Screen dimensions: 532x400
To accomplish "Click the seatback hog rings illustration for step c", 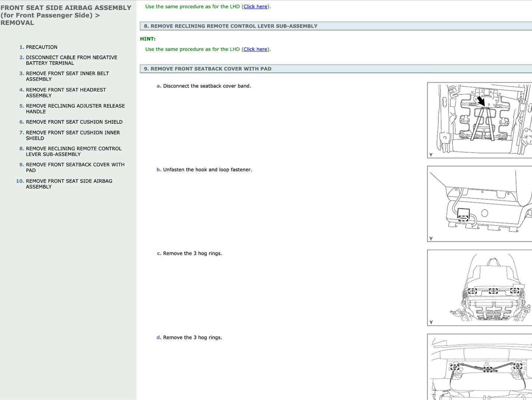I will coord(479,288).
